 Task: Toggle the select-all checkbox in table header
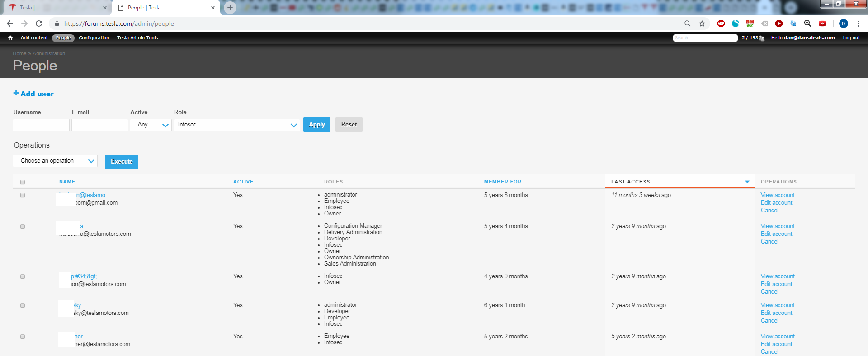click(x=23, y=182)
